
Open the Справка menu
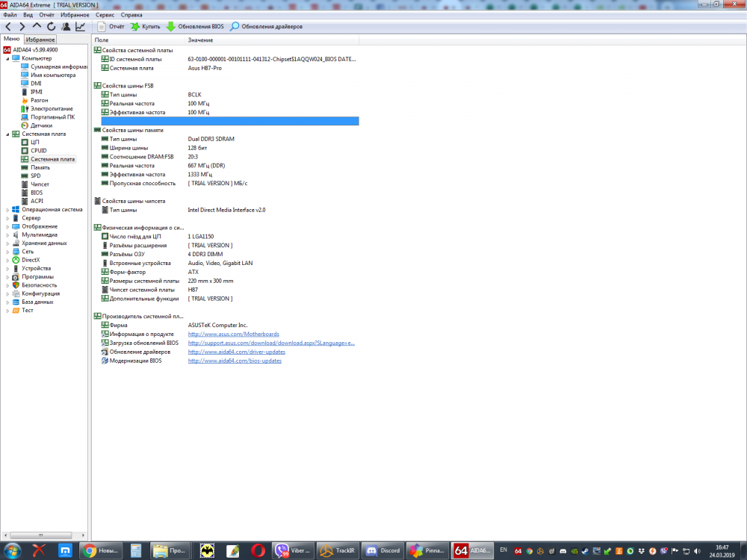(131, 15)
